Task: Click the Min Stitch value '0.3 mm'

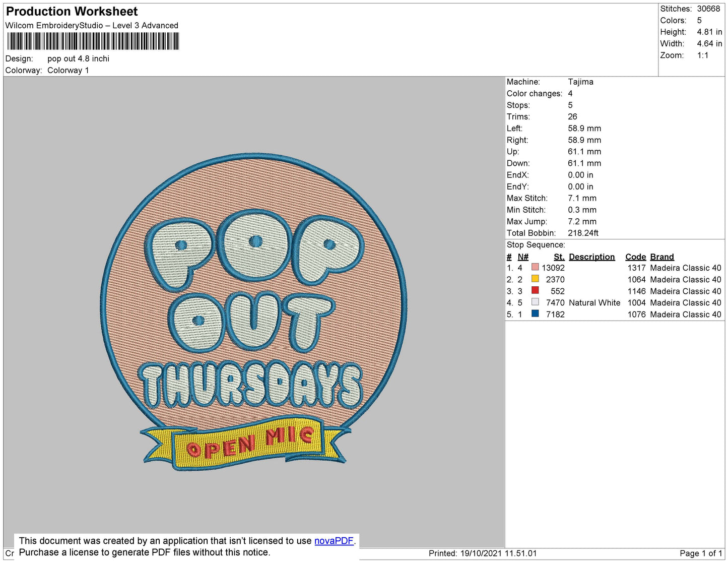Action: (582, 210)
